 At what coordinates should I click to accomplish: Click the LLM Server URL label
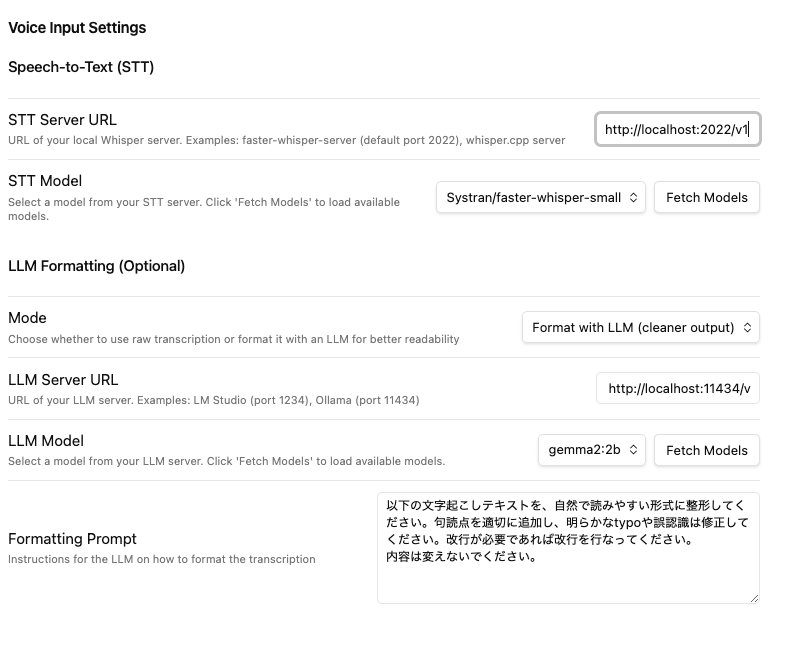point(63,379)
